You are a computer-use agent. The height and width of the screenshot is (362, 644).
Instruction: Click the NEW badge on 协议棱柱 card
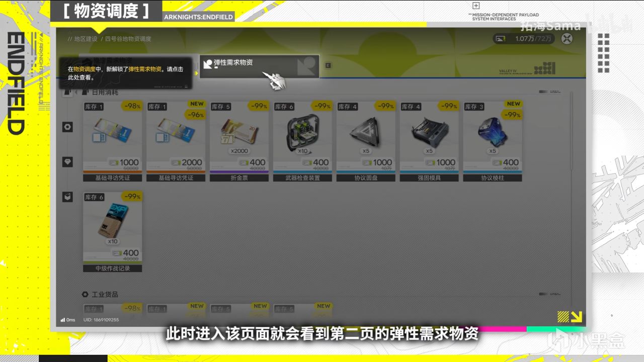(x=514, y=104)
